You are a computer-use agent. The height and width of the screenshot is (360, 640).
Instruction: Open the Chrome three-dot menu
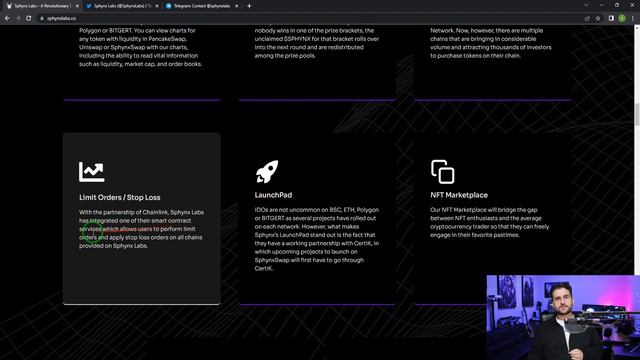(633, 18)
